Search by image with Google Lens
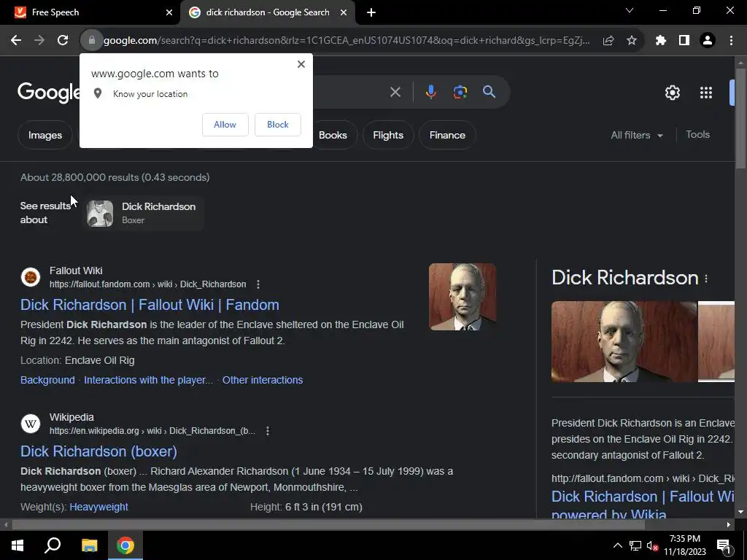Screen dimensions: 747x560 (x=460, y=92)
